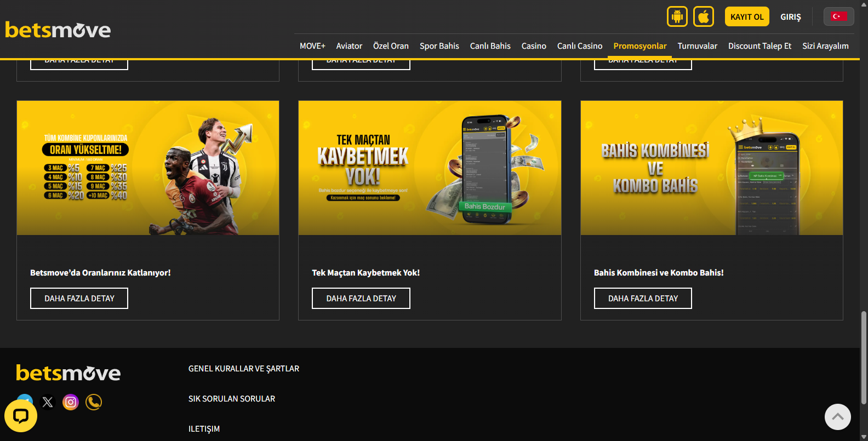This screenshot has width=868, height=441.
Task: Click the title Tek Maçtan Kaybetmek Yok!
Action: 366,273
